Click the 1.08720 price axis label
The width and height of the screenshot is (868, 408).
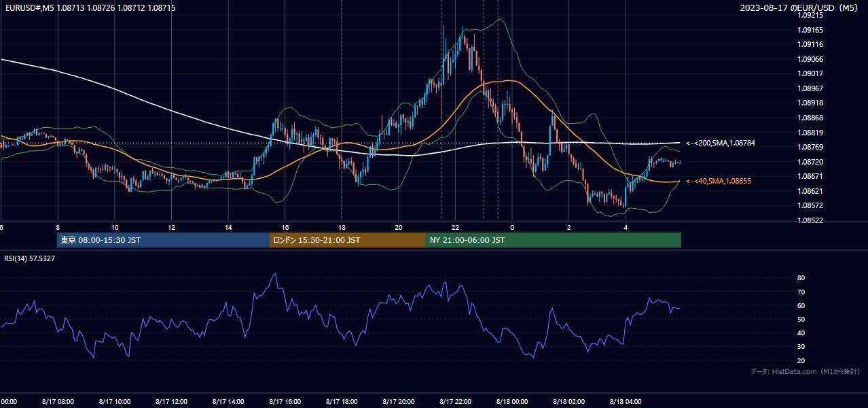tap(810, 162)
